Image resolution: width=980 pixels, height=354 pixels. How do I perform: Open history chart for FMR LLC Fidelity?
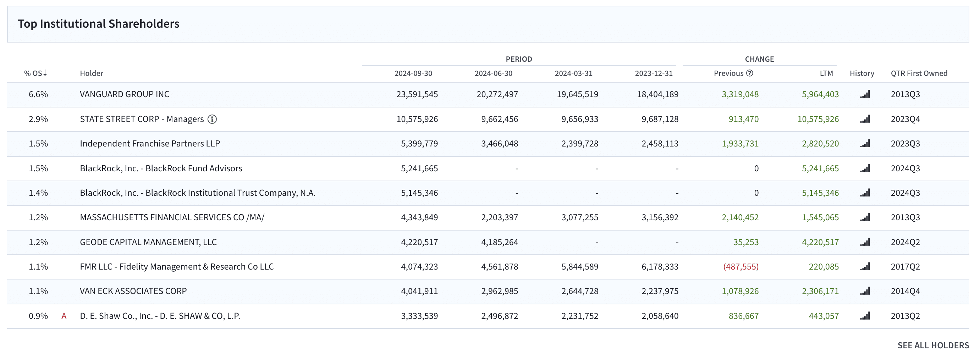[x=865, y=266]
